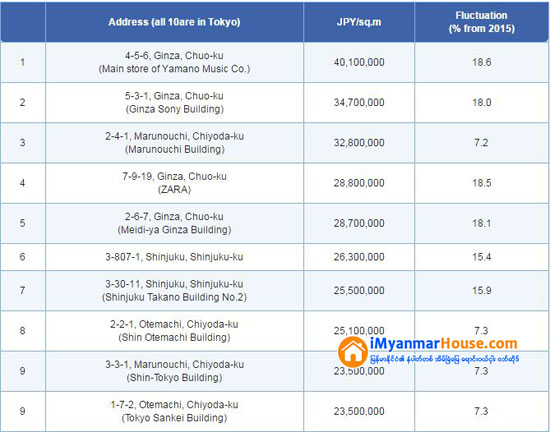
Task: Click the "3-30-11, Shinjuku" Takano Building cell
Action: click(174, 291)
